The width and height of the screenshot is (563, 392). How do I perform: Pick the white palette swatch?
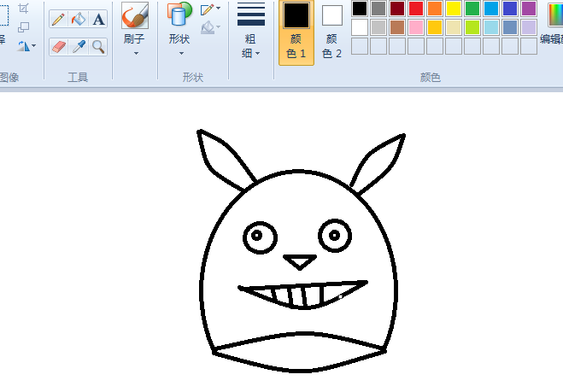pos(360,27)
